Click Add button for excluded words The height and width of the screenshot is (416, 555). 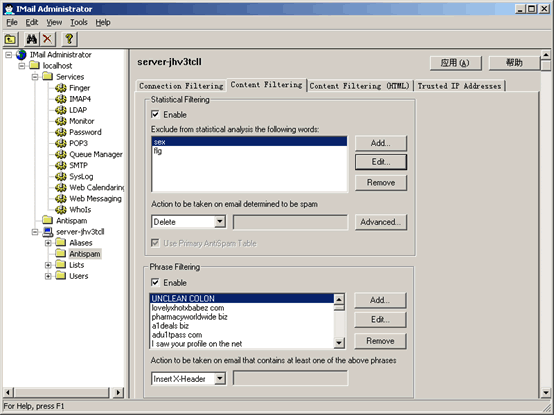tap(381, 143)
